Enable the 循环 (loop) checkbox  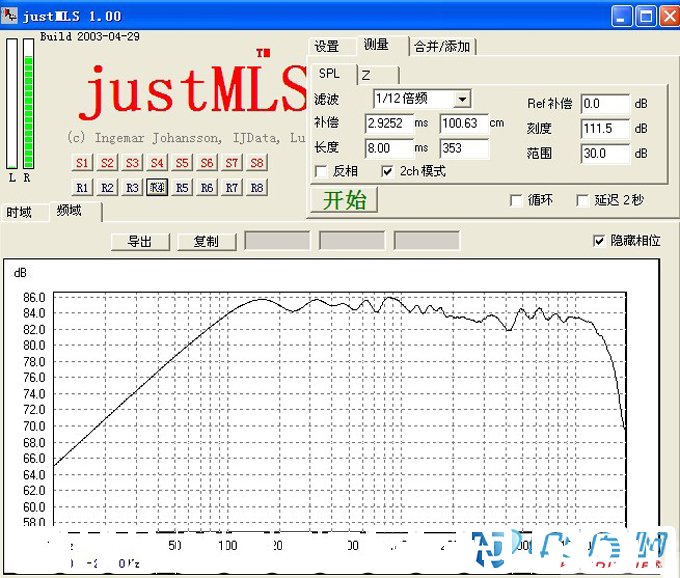click(x=516, y=200)
